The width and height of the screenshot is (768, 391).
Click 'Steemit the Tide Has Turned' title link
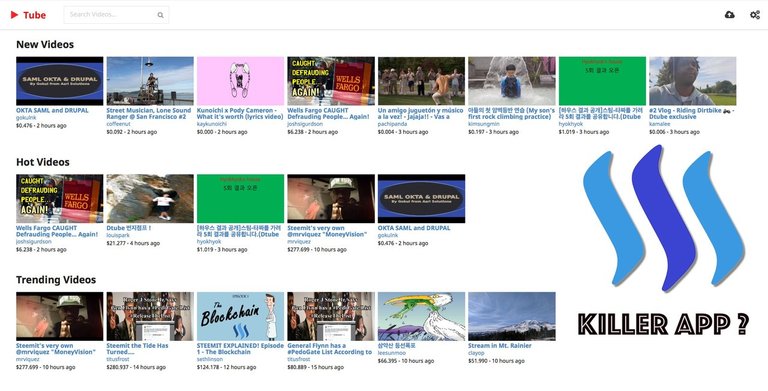[x=137, y=349]
